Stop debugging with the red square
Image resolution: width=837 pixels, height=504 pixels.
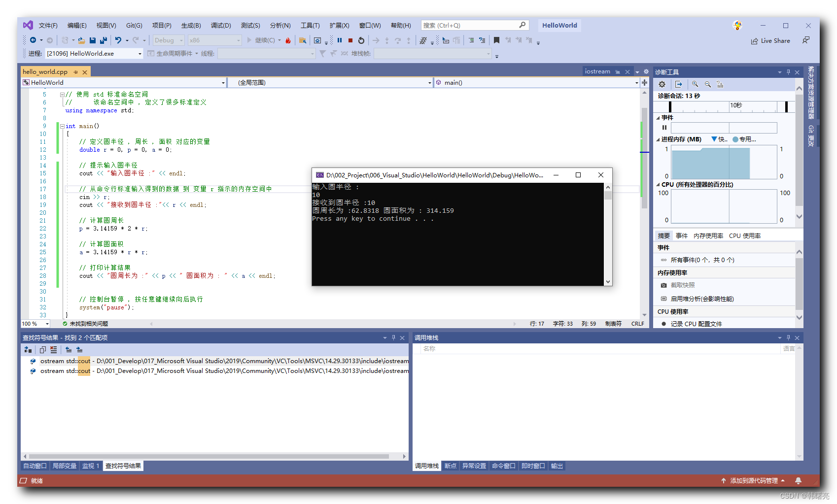(x=350, y=40)
